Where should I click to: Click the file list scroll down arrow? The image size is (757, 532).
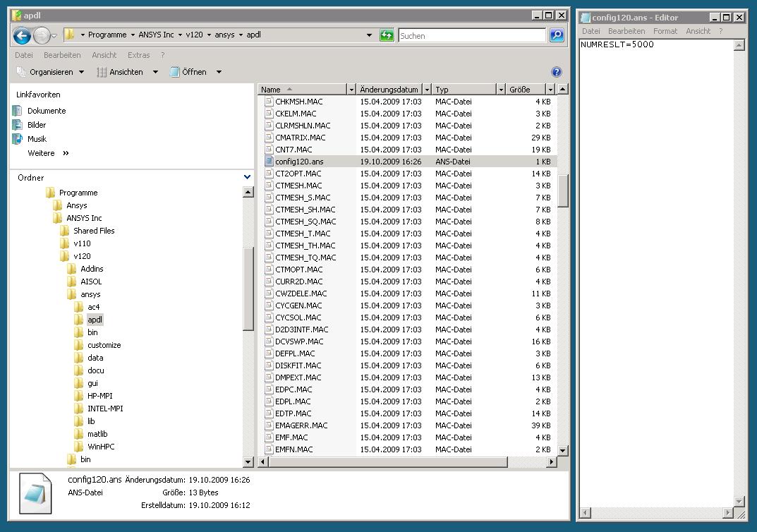click(562, 450)
